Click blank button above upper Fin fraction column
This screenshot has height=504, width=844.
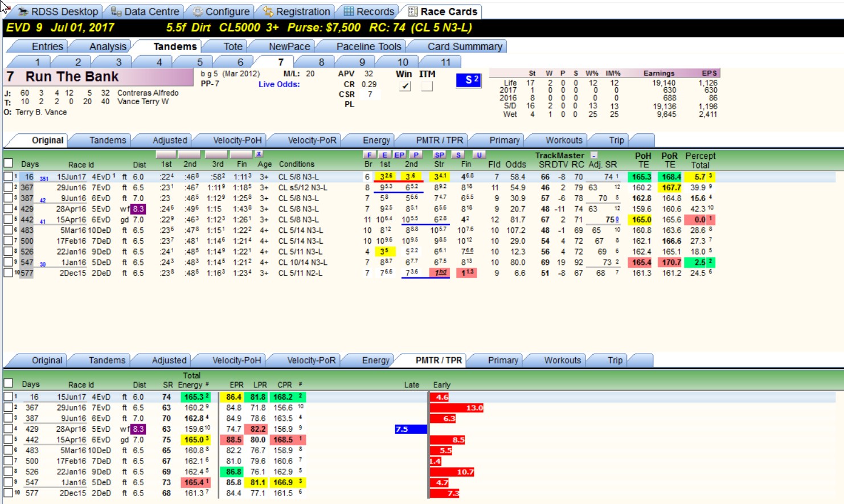(x=241, y=154)
